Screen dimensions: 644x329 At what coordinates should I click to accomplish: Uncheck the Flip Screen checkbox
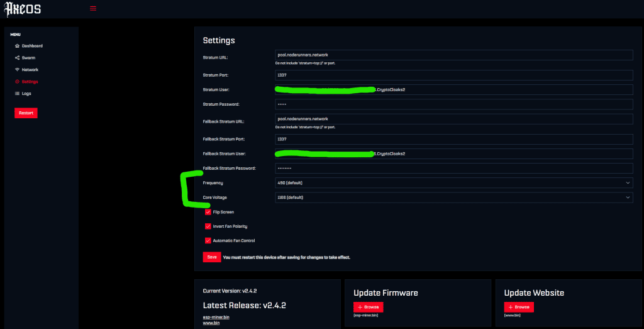point(208,212)
